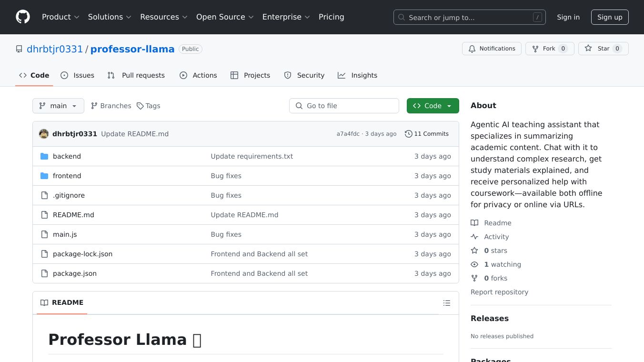This screenshot has width=644, height=362.
Task: Click the dhrbtjr0331 avatar image
Action: point(44,134)
